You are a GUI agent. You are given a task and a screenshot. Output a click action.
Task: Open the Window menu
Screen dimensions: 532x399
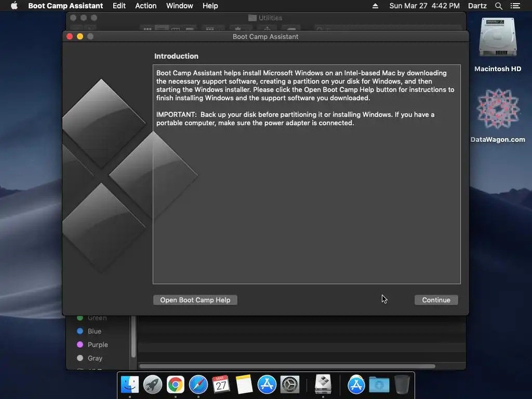(x=179, y=6)
